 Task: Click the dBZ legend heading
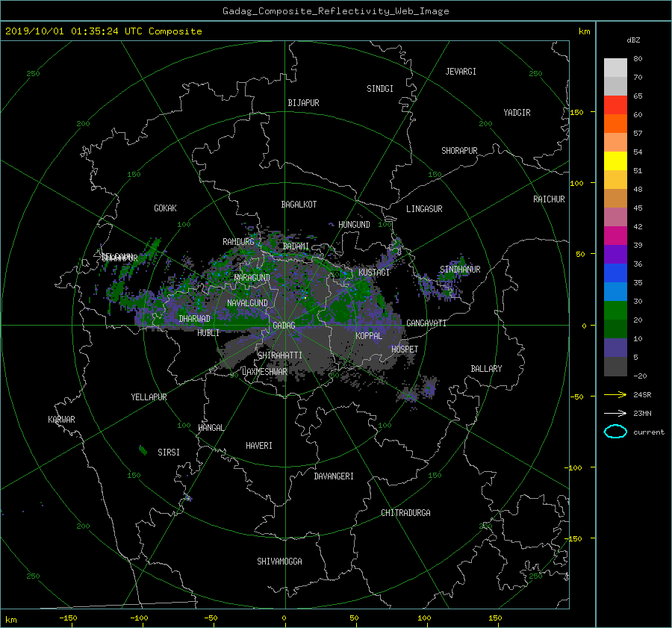click(x=633, y=40)
